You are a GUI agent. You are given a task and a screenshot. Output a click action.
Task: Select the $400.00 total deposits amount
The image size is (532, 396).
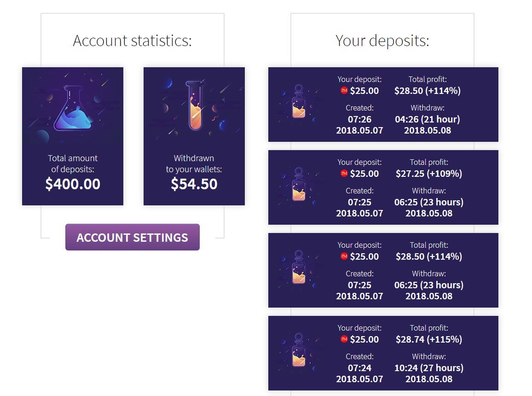pyautogui.click(x=73, y=184)
